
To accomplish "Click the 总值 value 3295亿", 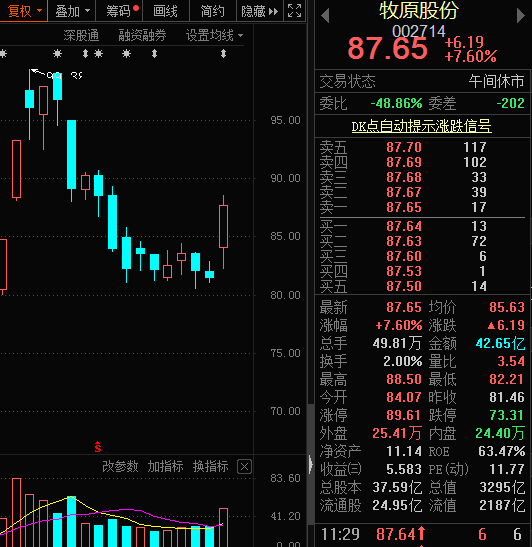I will (502, 487).
